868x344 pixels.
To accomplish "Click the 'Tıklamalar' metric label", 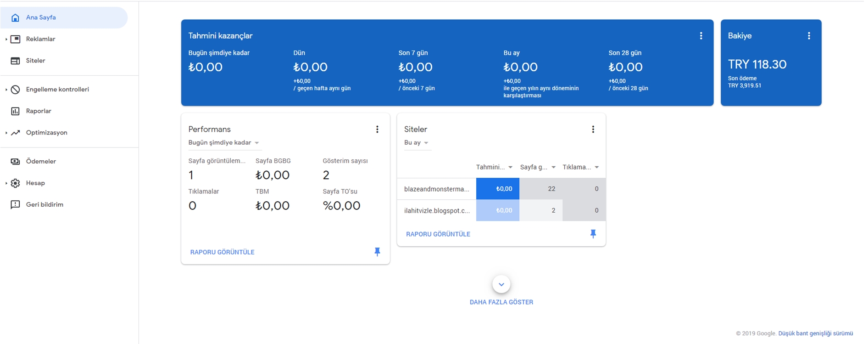I will (x=204, y=192).
